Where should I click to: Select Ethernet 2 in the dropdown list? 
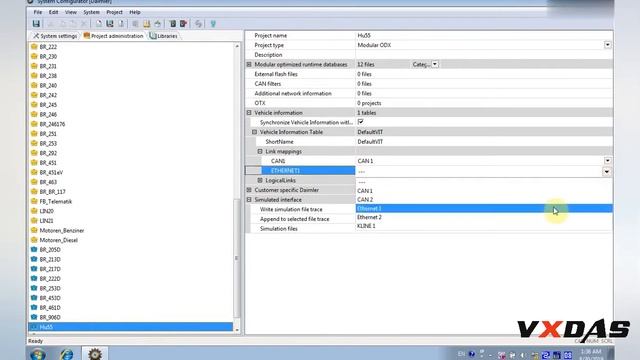coord(484,217)
